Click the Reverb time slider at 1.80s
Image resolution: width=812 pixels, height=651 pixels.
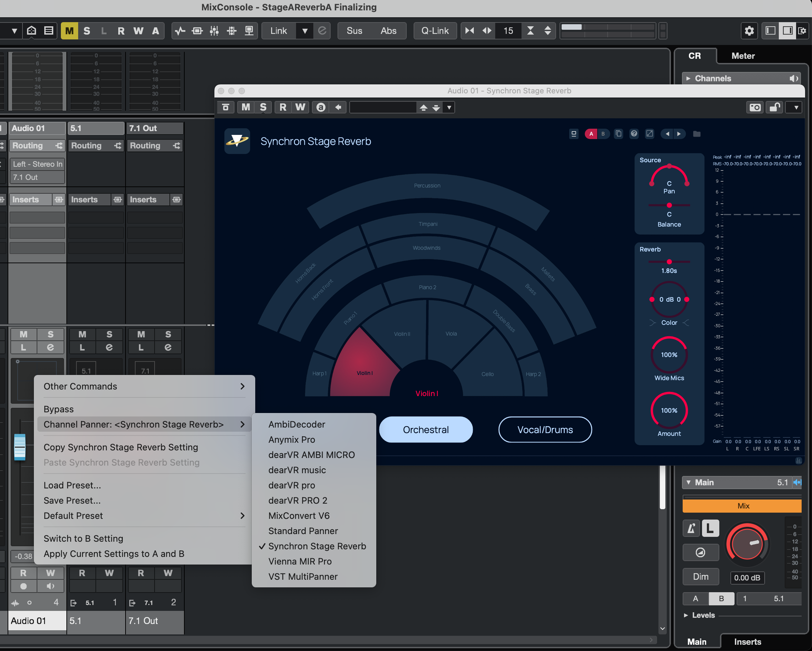tap(669, 262)
